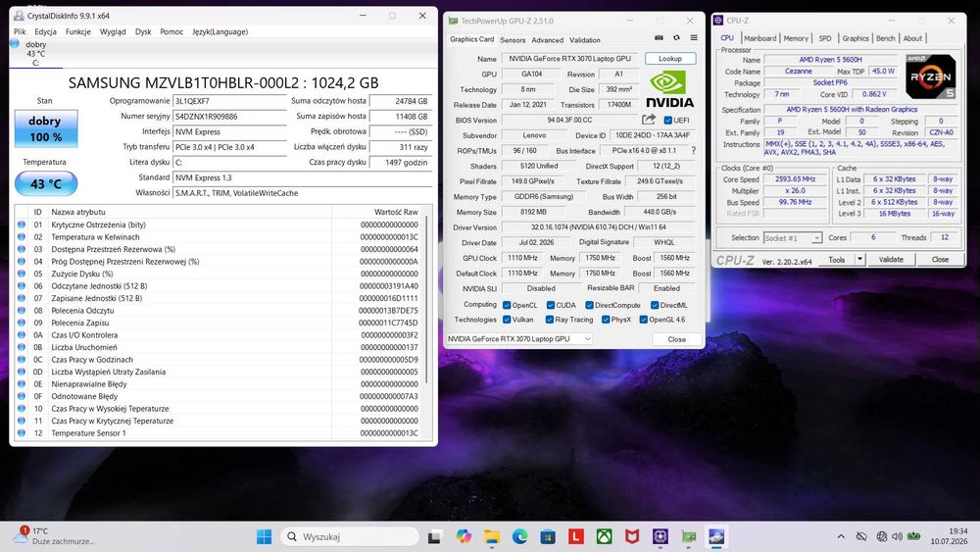
Task: Open the Plik menu in CrystalDiskInfo
Action: [x=20, y=32]
